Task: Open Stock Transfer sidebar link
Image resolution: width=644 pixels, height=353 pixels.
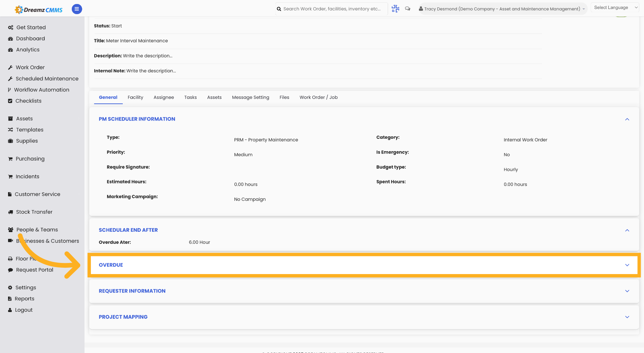Action: (x=34, y=212)
